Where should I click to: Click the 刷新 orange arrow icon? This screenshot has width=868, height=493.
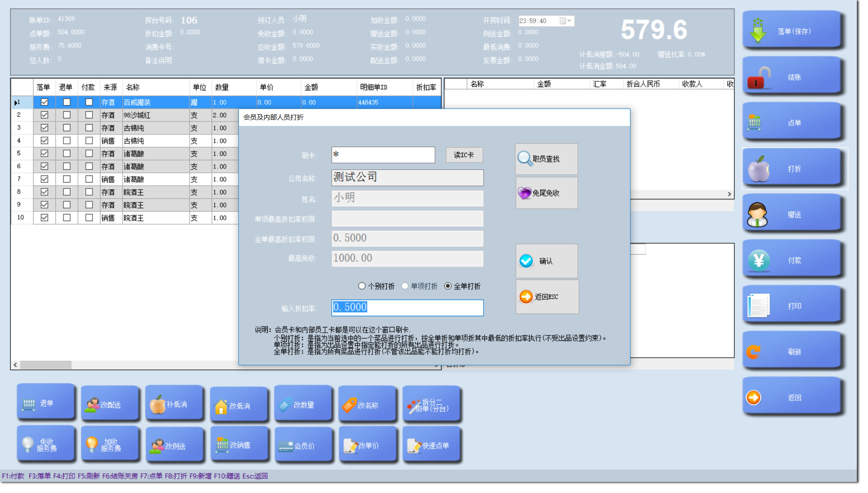click(x=754, y=352)
